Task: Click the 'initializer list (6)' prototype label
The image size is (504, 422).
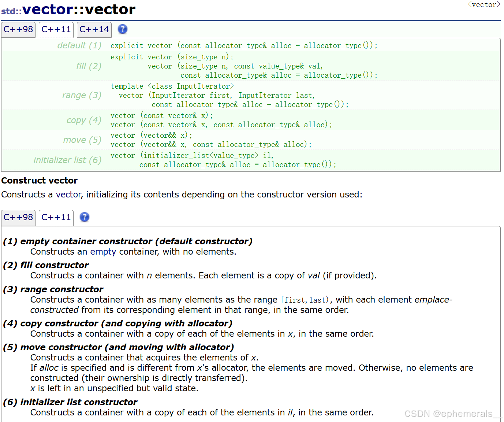Action: 67,160
